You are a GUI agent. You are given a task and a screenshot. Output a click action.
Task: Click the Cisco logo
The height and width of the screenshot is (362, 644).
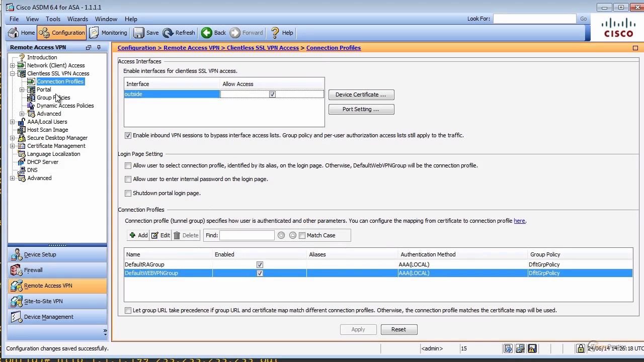click(618, 28)
